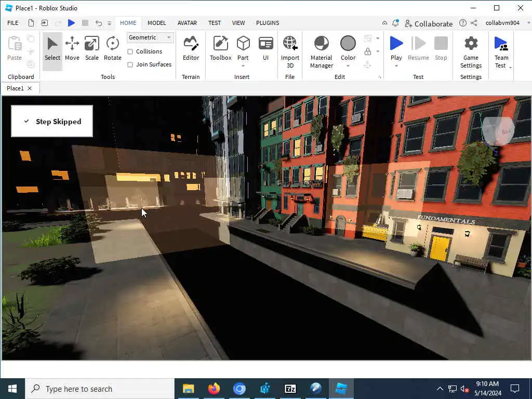Screen dimensions: 532x399
Task: Click the Color circle icon
Action: click(348, 44)
